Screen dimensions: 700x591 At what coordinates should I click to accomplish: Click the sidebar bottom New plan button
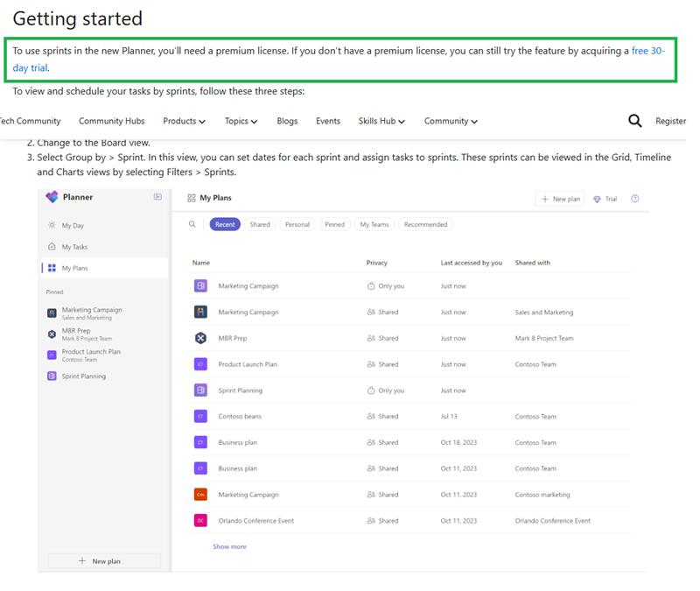104,561
